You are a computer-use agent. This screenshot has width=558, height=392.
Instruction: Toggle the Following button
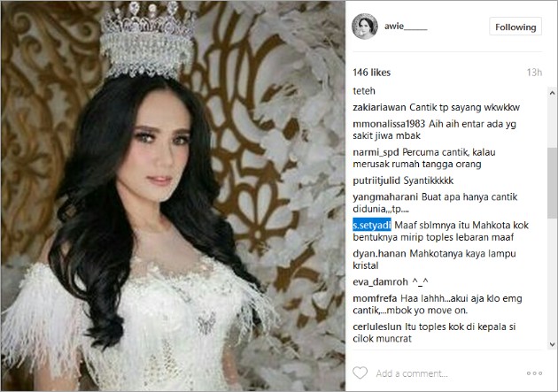(x=515, y=27)
